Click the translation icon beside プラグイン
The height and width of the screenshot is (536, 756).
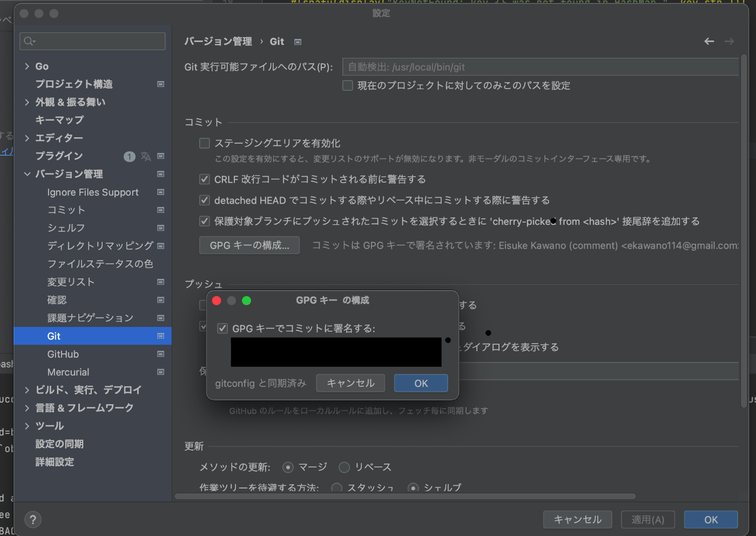point(146,156)
